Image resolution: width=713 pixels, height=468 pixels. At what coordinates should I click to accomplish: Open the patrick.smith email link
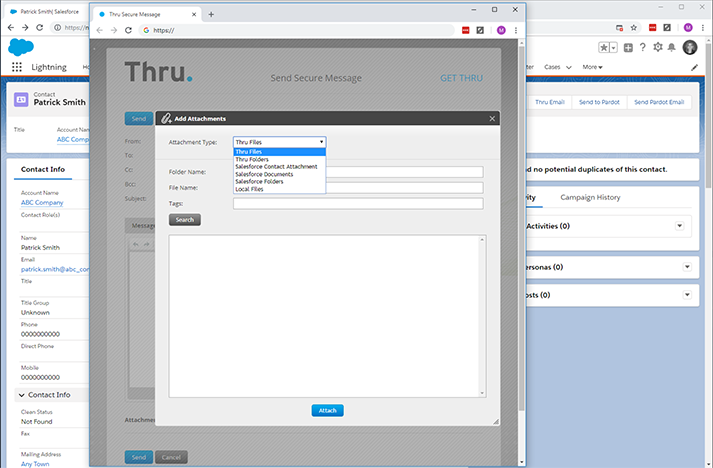coord(55,269)
